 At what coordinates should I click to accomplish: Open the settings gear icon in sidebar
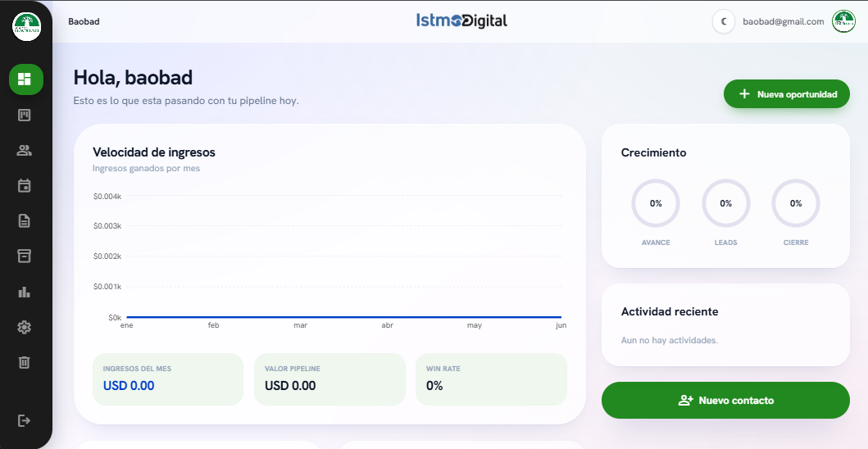coord(25,327)
